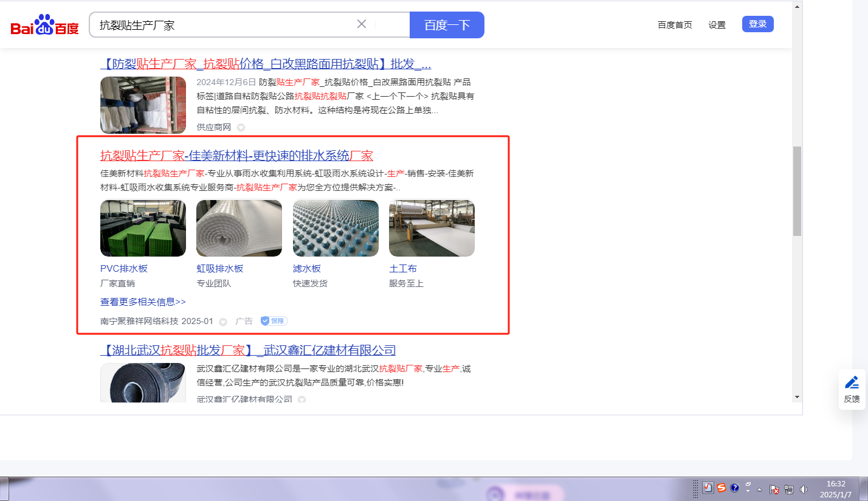
Task: Click the snippet starting 武汉鑫汇亿建材有限公司是一家专业的
Action: tap(334, 376)
